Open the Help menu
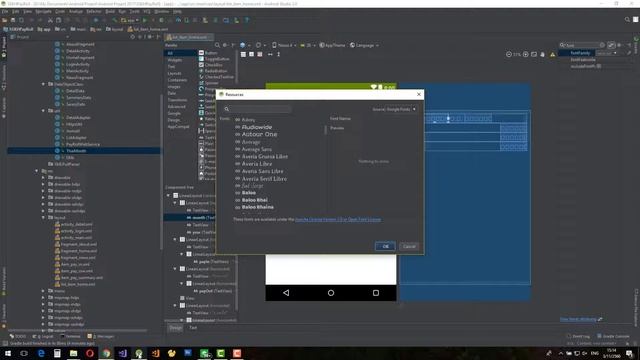The width and height of the screenshot is (640, 360). pyautogui.click(x=177, y=11)
